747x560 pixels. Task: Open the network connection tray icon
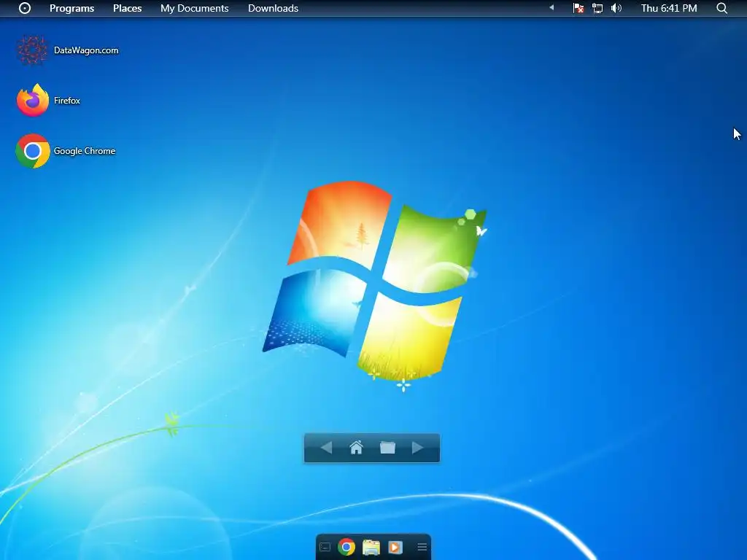(x=597, y=8)
